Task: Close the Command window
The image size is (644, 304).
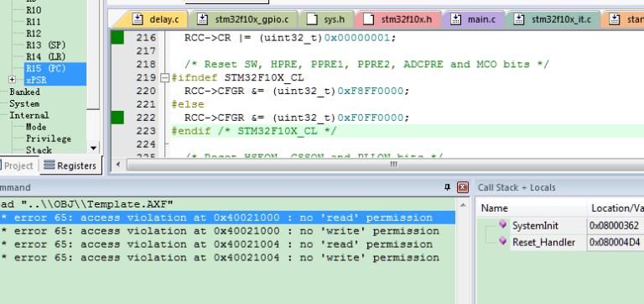Action: point(463,187)
